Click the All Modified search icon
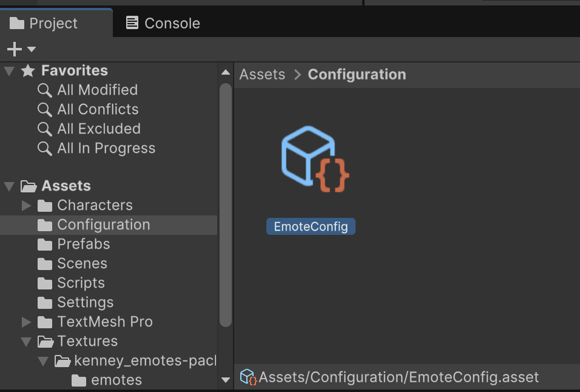The image size is (580, 392). (44, 90)
